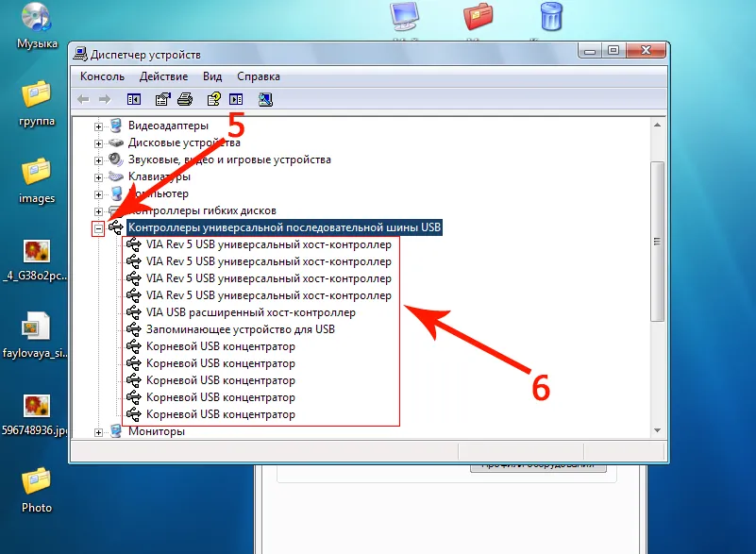Minimize the Диспетчер устройств window

590,51
